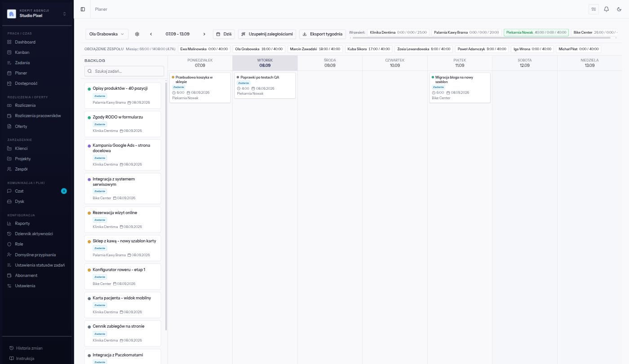Click the Dysk sidebar icon
629x364 pixels.
click(9, 202)
